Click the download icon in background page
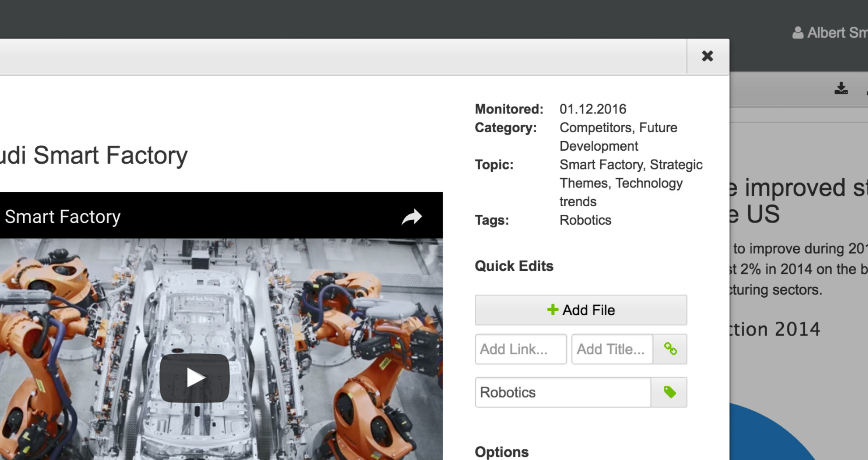868x460 pixels. [841, 88]
